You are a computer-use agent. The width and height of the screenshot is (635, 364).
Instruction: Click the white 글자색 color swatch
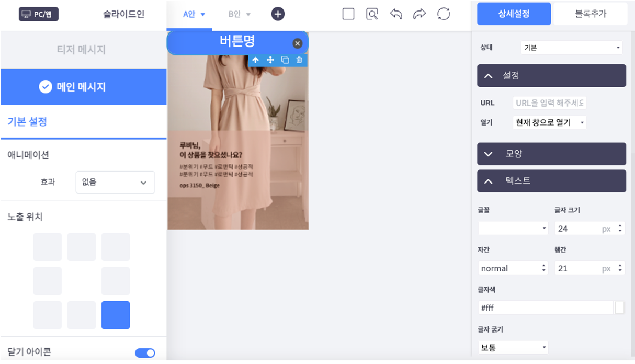click(x=619, y=308)
